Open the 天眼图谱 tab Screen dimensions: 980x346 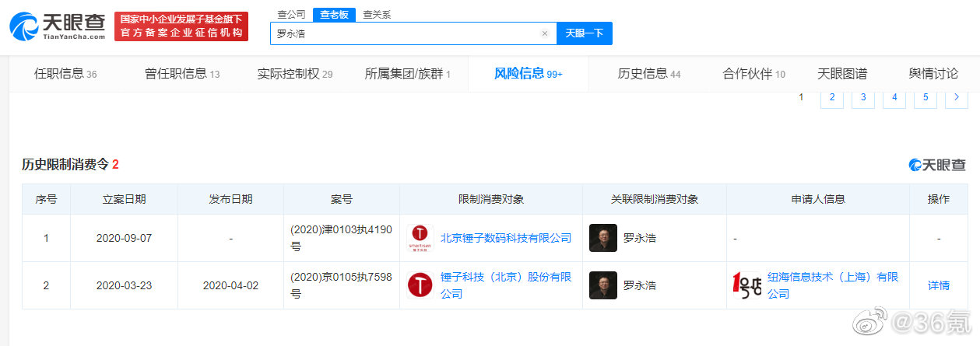coord(842,74)
